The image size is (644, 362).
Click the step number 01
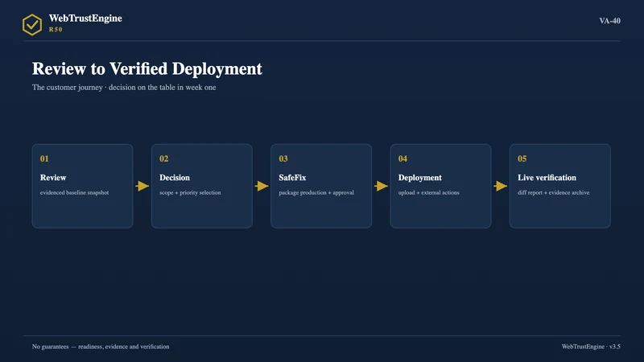pyautogui.click(x=44, y=158)
